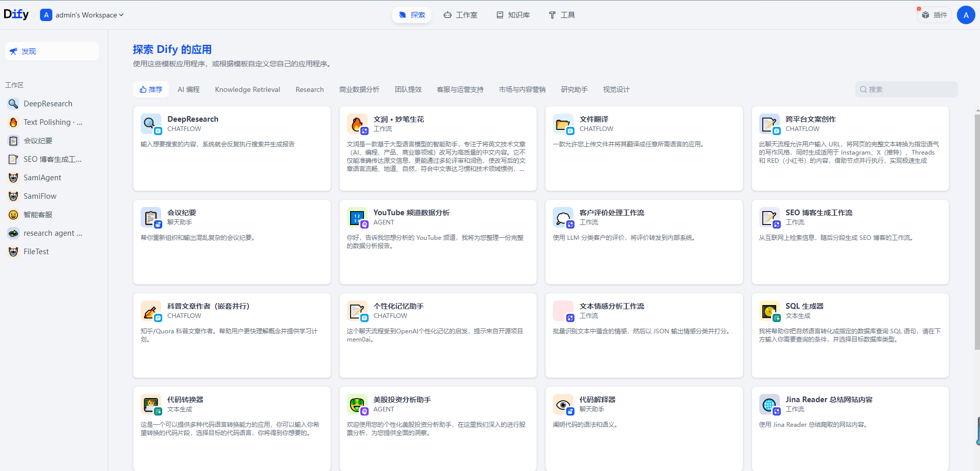This screenshot has width=980, height=471.
Task: Select 发现 in the sidebar
Action: coord(51,51)
